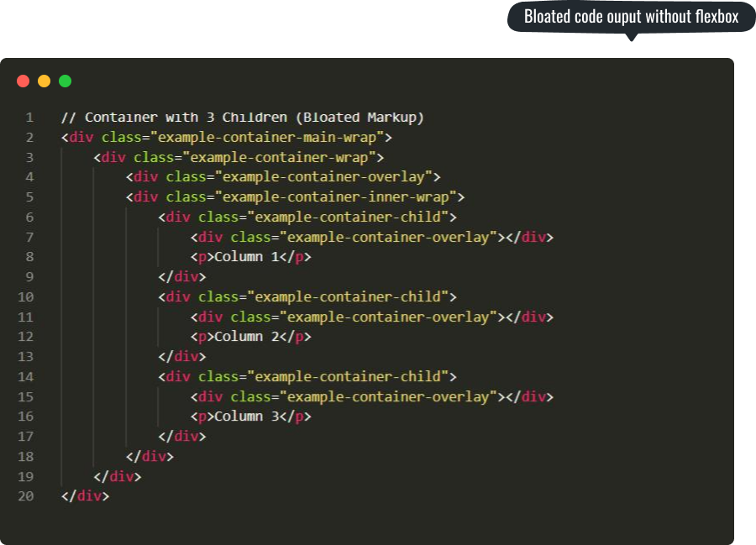Select the closing div on line 20
756x545 pixels.
tap(85, 496)
